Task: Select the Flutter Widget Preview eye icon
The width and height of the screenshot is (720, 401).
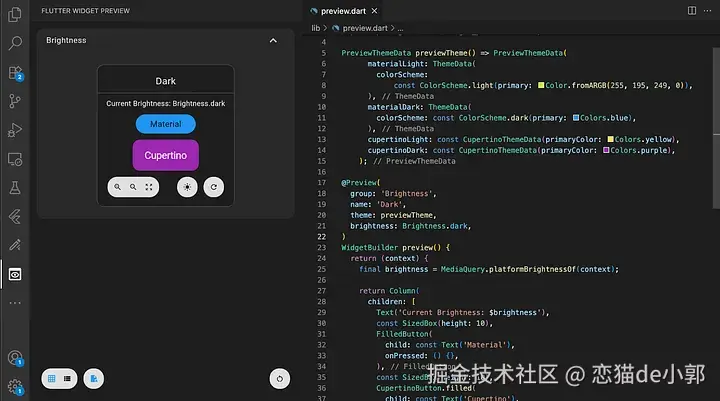Action: pyautogui.click(x=15, y=274)
